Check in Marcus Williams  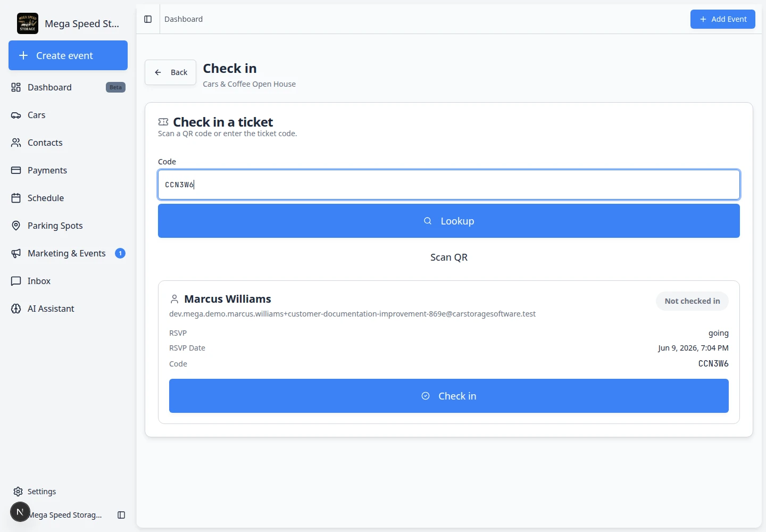pyautogui.click(x=449, y=396)
